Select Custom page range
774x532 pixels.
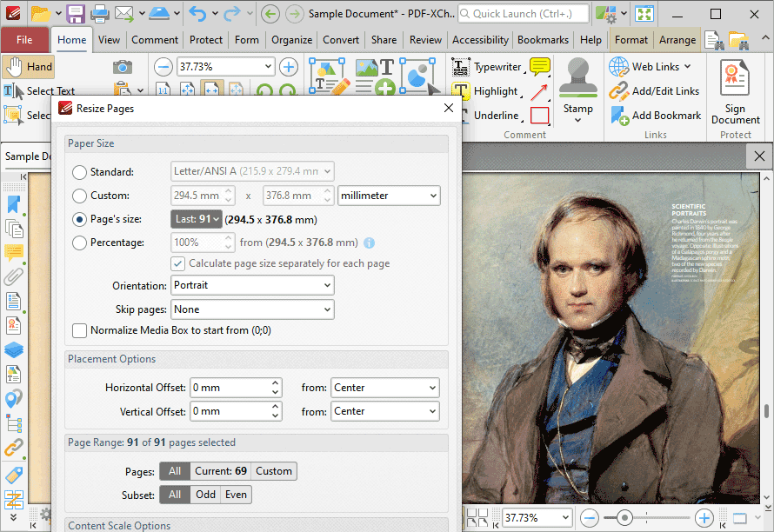click(x=274, y=471)
